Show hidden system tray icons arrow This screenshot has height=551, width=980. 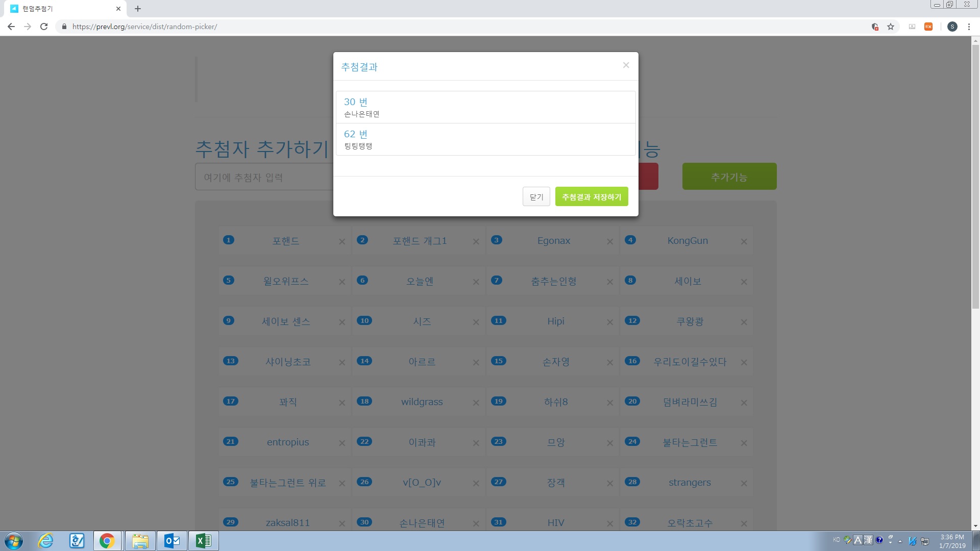(900, 541)
